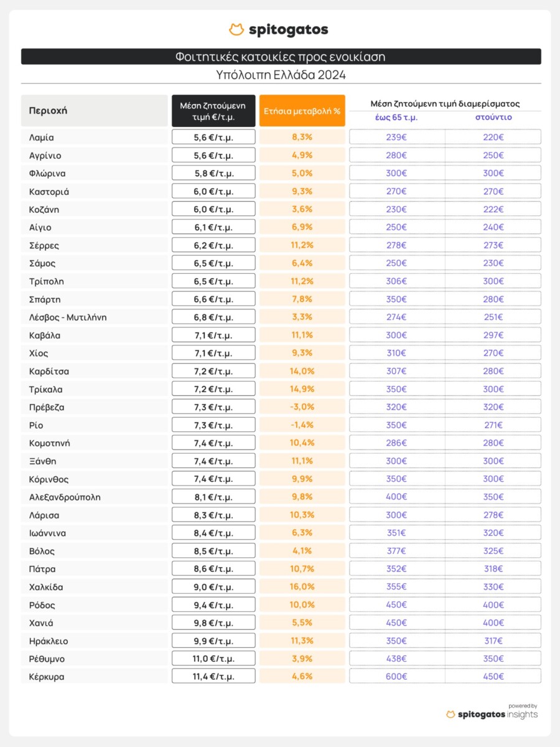560x747 pixels.
Task: Click the cat icon beside spitogatos insights
Action: pos(450,715)
